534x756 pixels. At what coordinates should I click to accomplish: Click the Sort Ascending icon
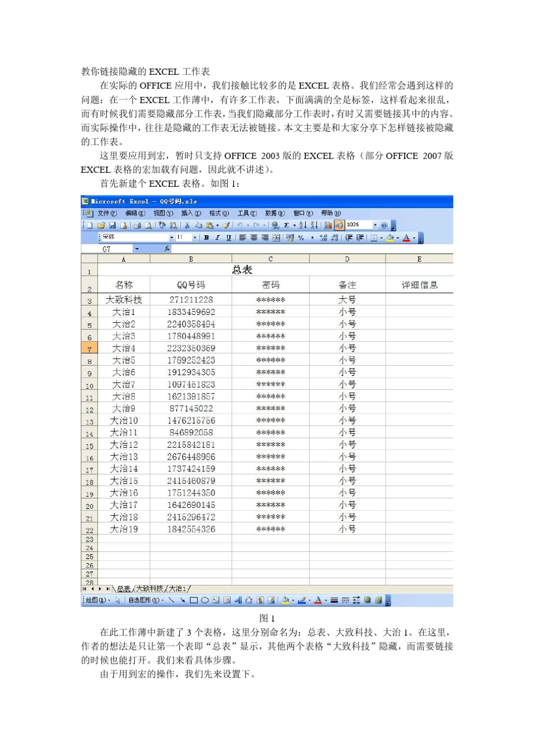pyautogui.click(x=303, y=225)
